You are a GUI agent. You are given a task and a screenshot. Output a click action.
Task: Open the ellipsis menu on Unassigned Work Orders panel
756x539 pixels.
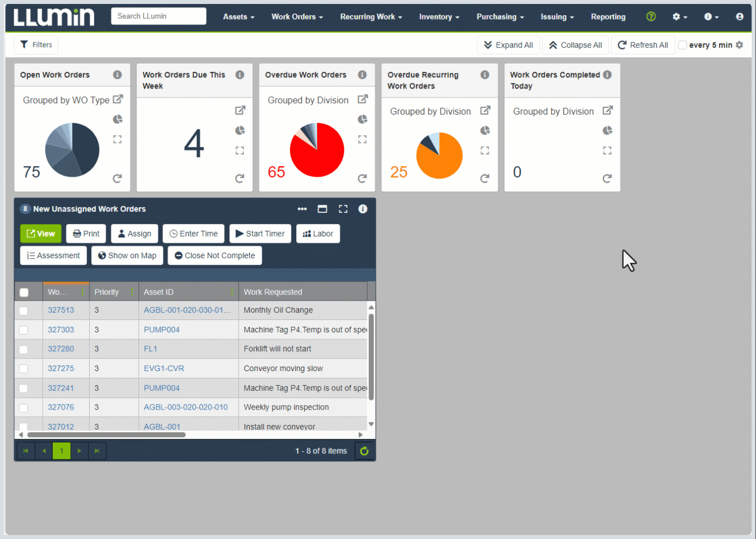[x=302, y=209]
